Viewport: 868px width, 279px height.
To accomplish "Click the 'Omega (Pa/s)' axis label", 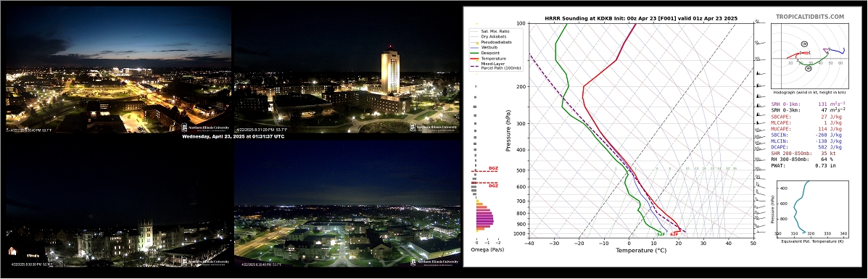I will 487,250.
